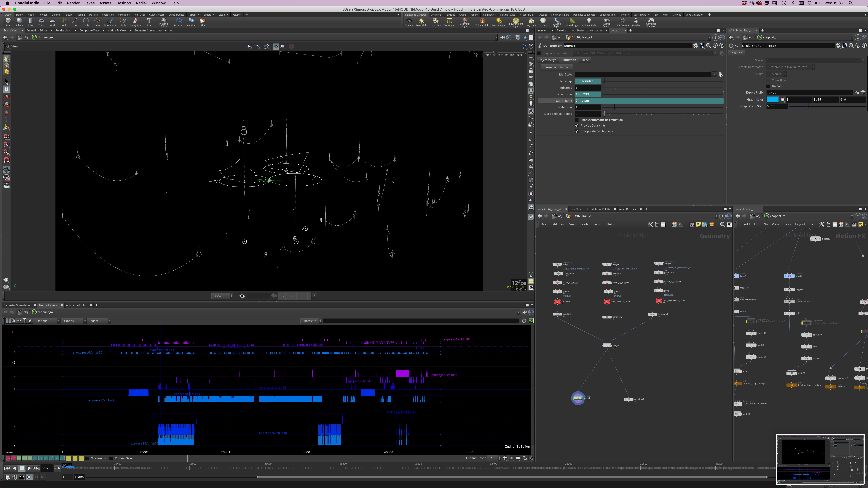Add a Gamepad Camera from the shelf
Screen dimensions: 868x488
[x=651, y=23]
